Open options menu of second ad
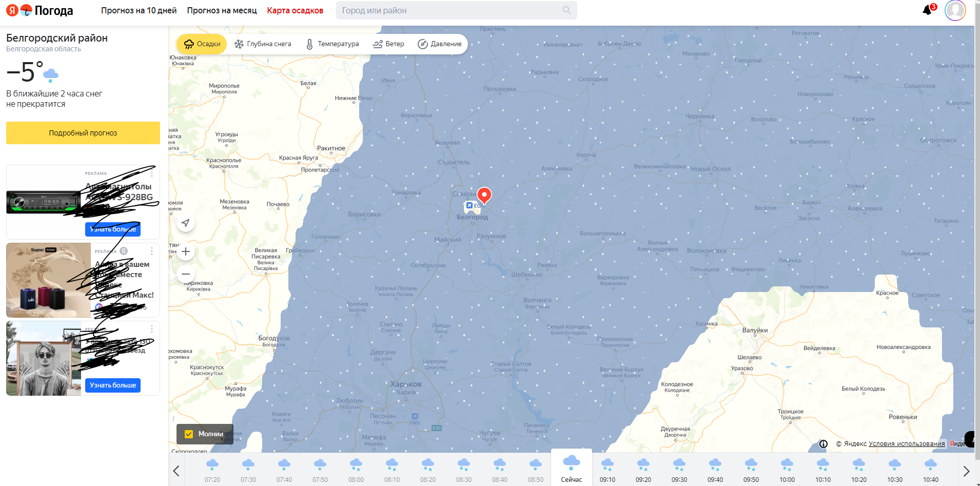Image resolution: width=980 pixels, height=486 pixels. 152,251
